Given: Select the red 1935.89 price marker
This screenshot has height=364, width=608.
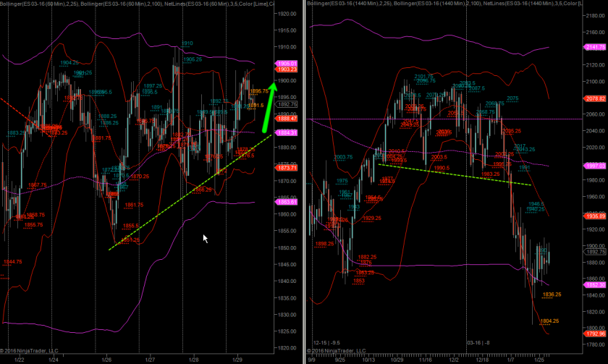Looking at the screenshot, I should tap(595, 216).
